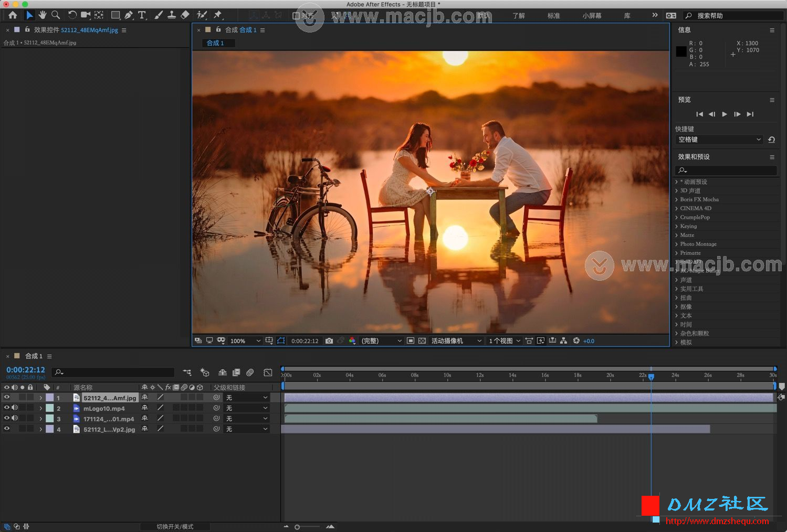Switch to 了解 workspace
The image size is (787, 532).
click(x=519, y=16)
